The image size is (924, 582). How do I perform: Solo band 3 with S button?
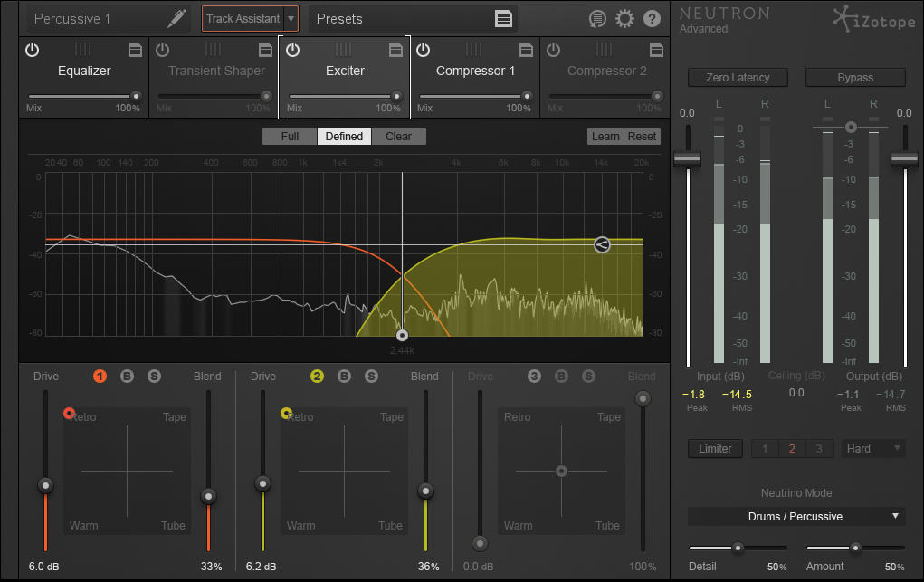coord(588,377)
